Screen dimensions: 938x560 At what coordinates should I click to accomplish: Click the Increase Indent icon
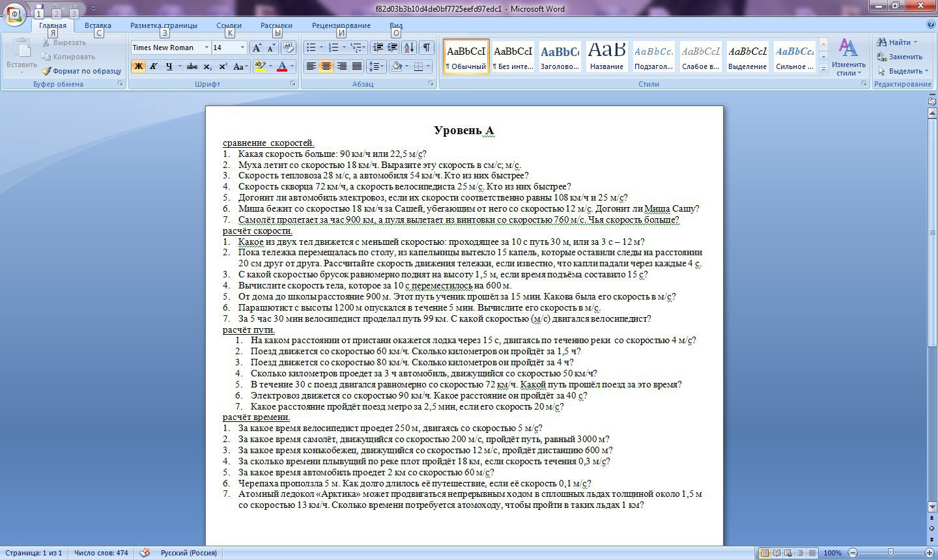click(x=392, y=48)
